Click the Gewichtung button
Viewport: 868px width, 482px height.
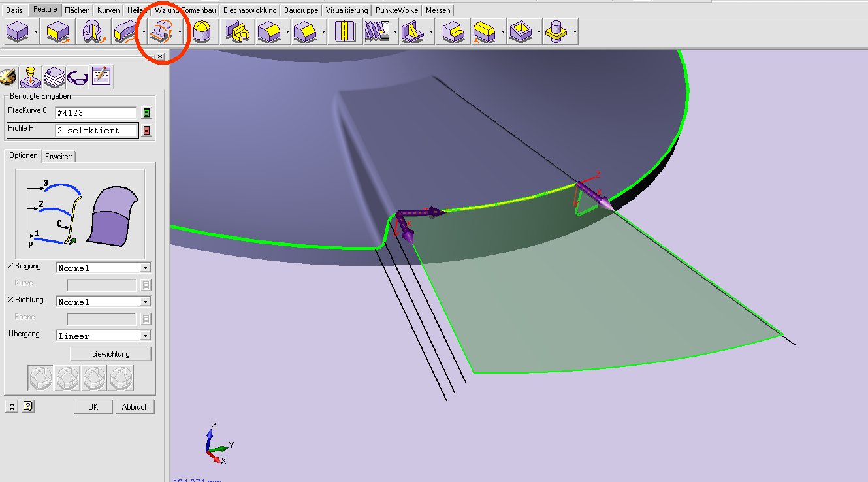click(110, 353)
